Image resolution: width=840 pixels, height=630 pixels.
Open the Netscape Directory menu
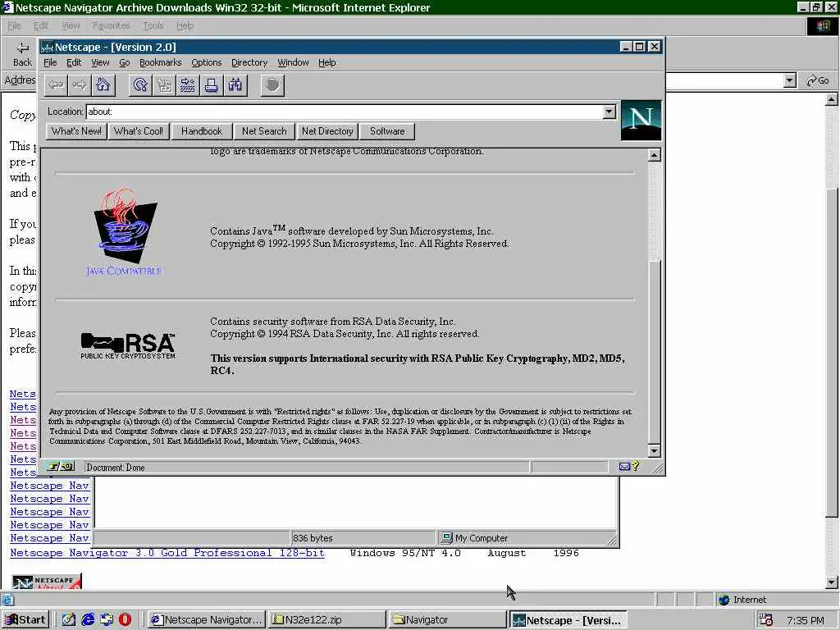249,62
